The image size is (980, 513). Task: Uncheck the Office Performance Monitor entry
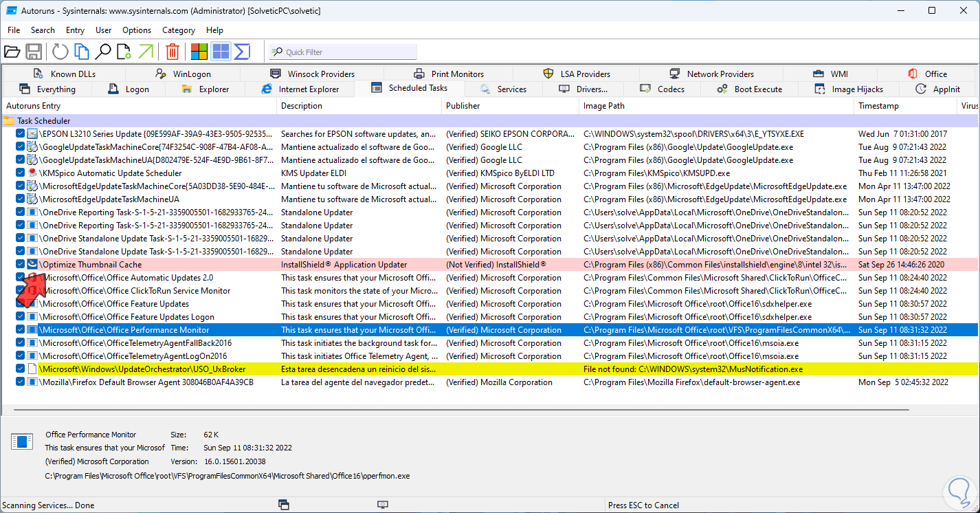(21, 330)
